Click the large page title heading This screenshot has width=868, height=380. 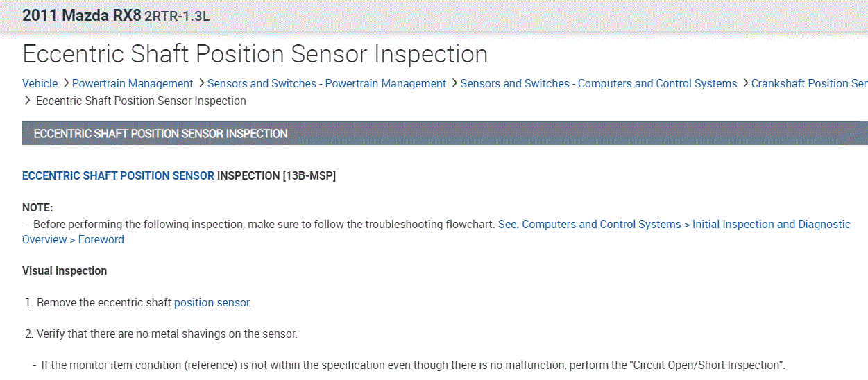tap(255, 53)
